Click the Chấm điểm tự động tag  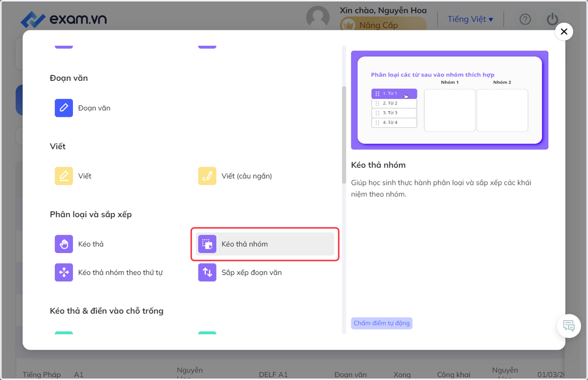click(382, 323)
